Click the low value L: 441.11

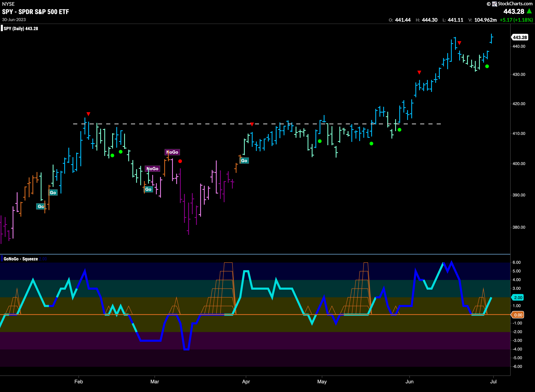click(x=453, y=20)
